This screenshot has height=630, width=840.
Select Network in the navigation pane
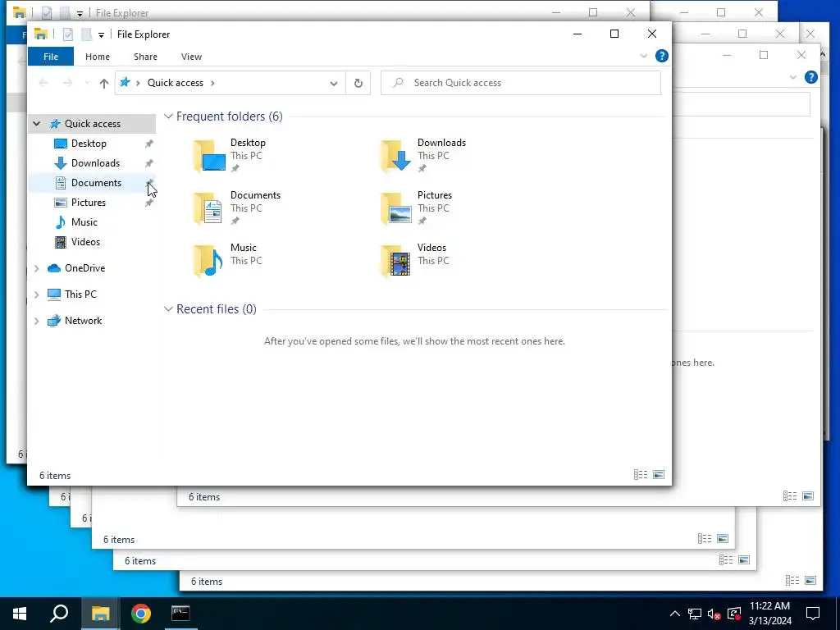[83, 321]
